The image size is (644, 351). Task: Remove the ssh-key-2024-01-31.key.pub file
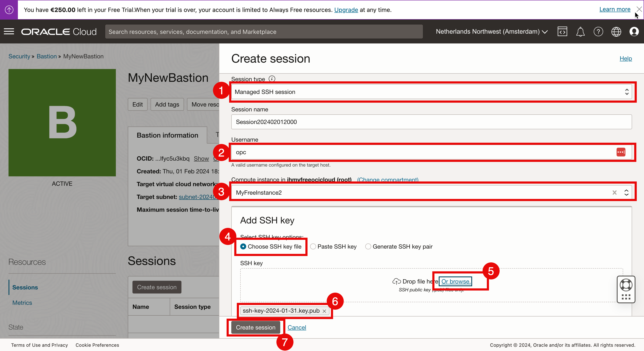coord(324,311)
